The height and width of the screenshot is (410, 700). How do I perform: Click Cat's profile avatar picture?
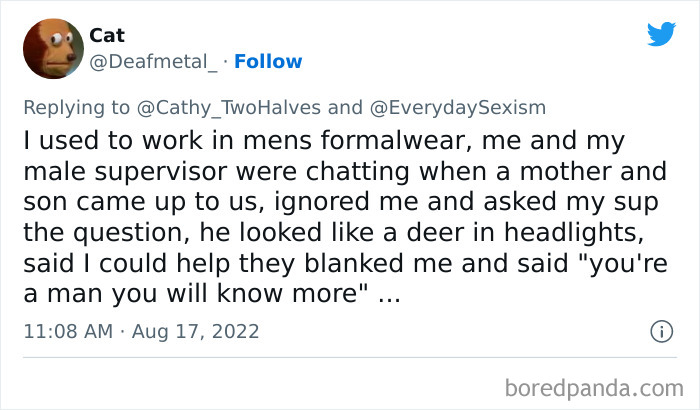[53, 47]
